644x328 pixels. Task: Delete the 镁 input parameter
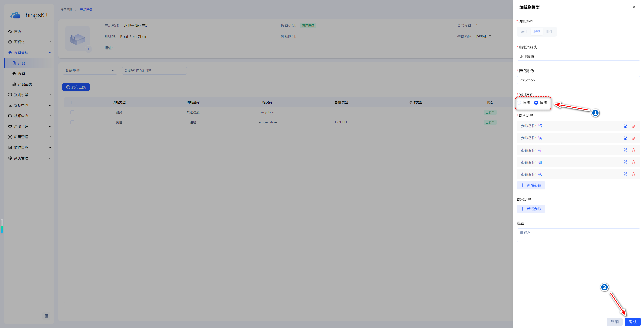click(x=633, y=138)
